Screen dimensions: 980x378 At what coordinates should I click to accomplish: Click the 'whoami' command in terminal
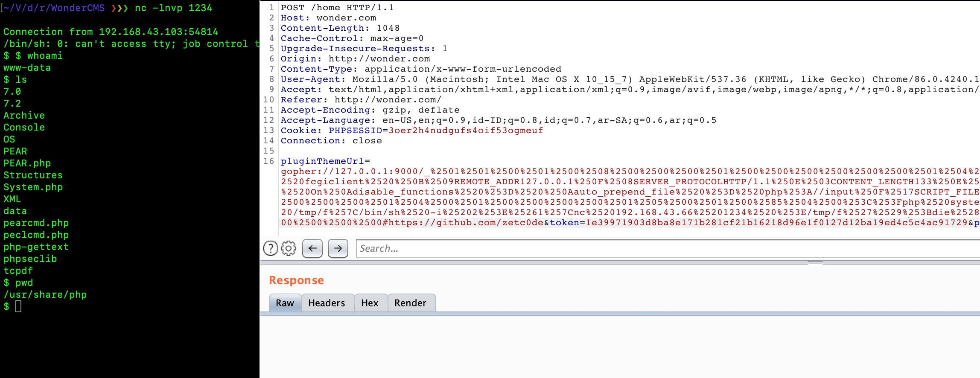point(45,56)
